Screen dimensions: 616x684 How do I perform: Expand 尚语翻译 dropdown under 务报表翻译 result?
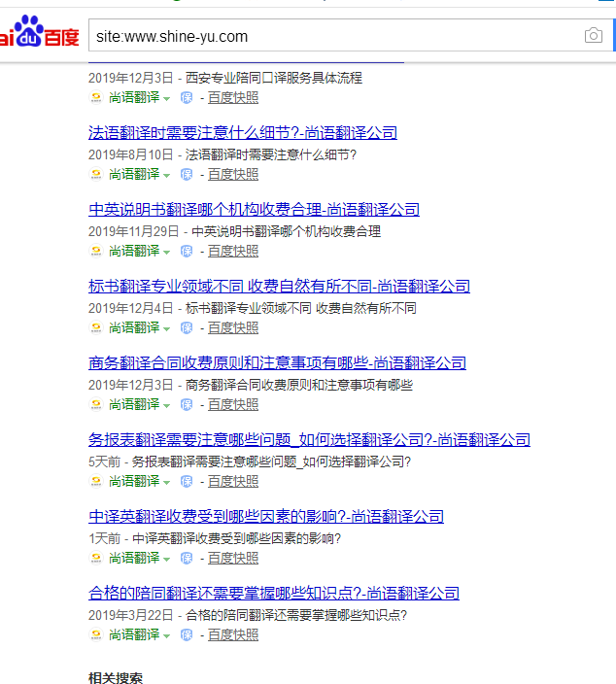[x=166, y=483]
